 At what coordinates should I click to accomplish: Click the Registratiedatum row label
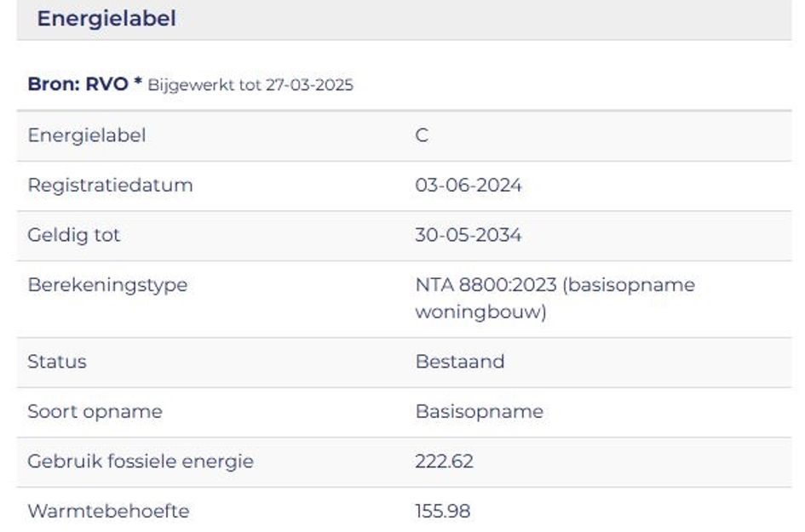coord(110,185)
